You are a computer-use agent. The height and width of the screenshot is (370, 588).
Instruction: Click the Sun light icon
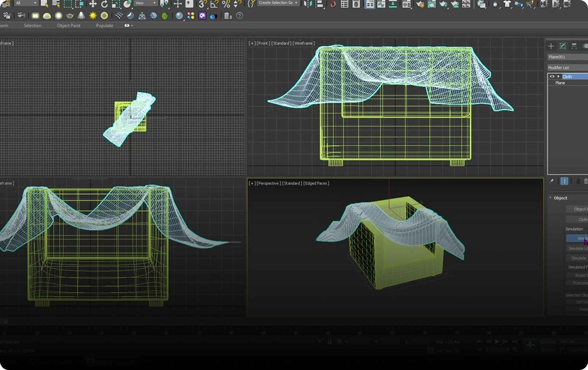[93, 16]
